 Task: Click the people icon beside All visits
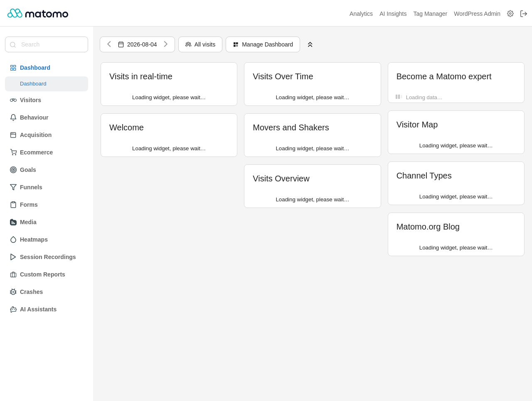coord(188,44)
